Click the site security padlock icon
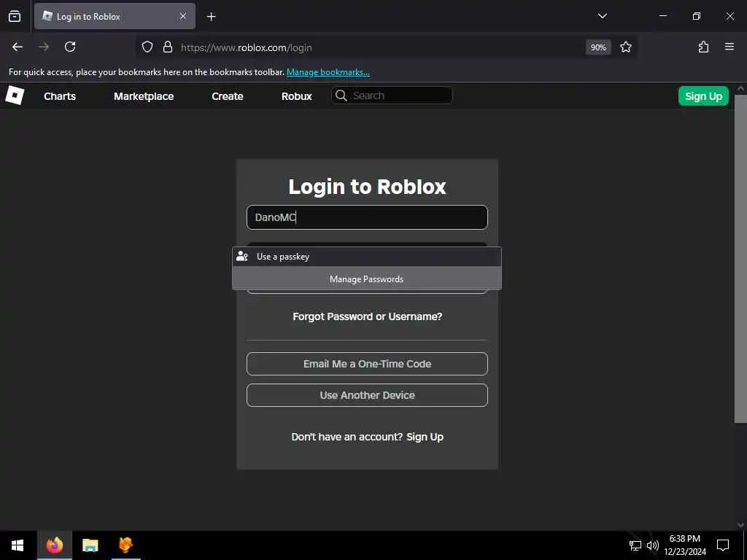 click(167, 47)
